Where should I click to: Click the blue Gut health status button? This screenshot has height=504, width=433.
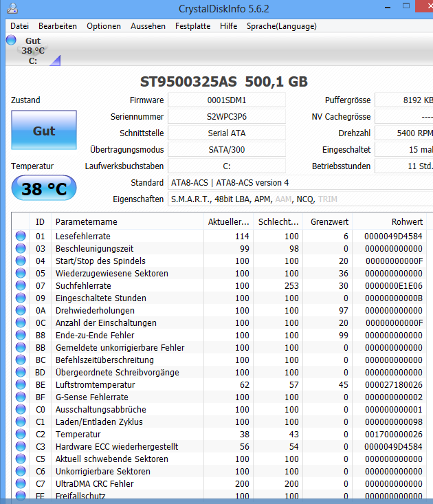(x=44, y=130)
